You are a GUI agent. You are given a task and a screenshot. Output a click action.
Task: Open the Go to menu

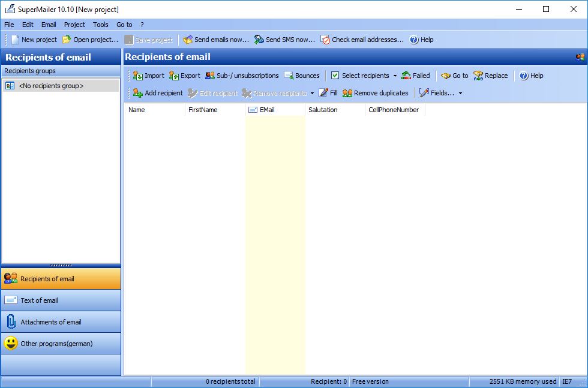click(124, 25)
